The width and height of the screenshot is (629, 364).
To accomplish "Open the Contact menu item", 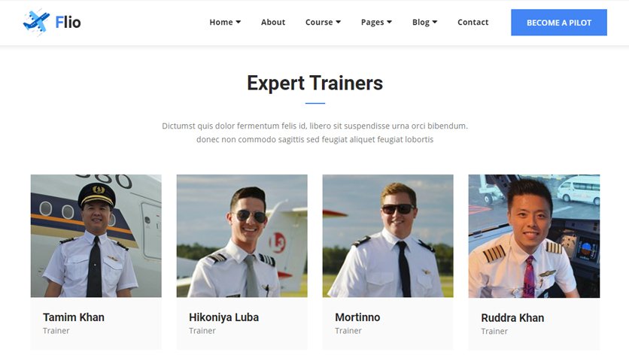I will [473, 22].
